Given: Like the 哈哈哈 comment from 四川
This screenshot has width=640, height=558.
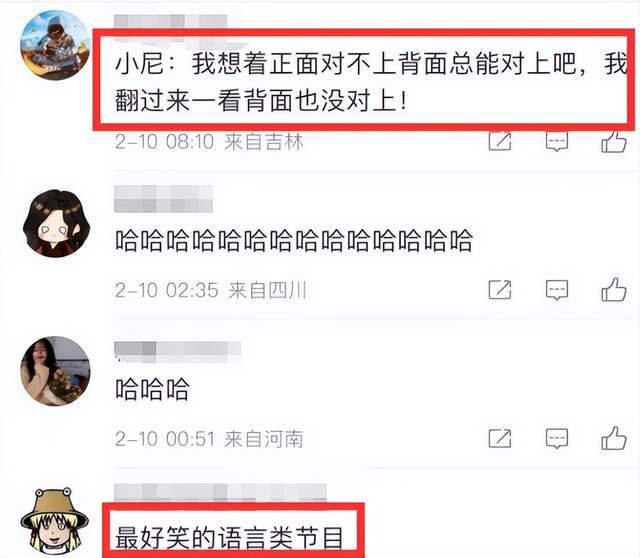Looking at the screenshot, I should coord(614,289).
